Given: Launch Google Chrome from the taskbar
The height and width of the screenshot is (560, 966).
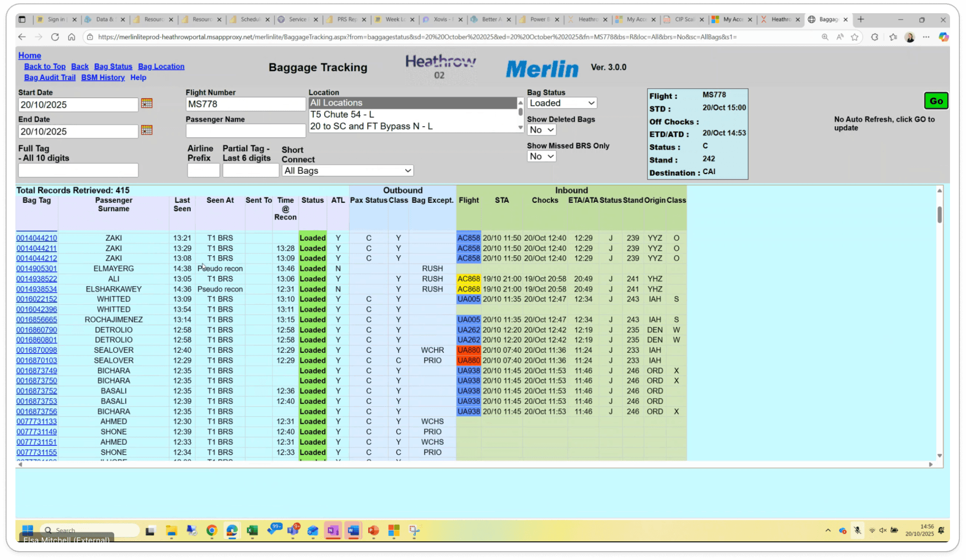Looking at the screenshot, I should click(212, 531).
